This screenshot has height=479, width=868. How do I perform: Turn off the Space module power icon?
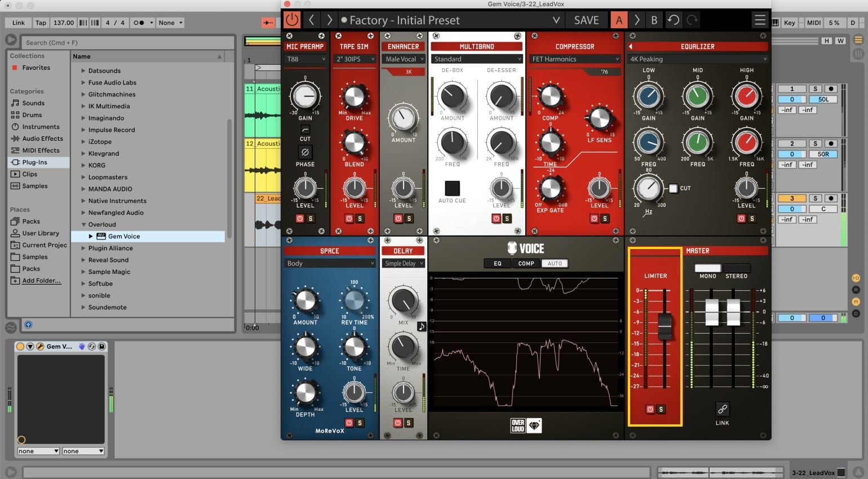point(349,423)
